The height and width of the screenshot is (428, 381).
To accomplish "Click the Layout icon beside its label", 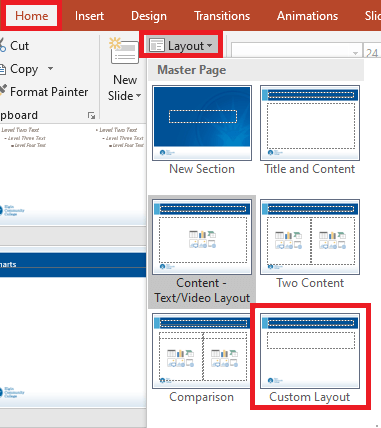I will click(157, 45).
